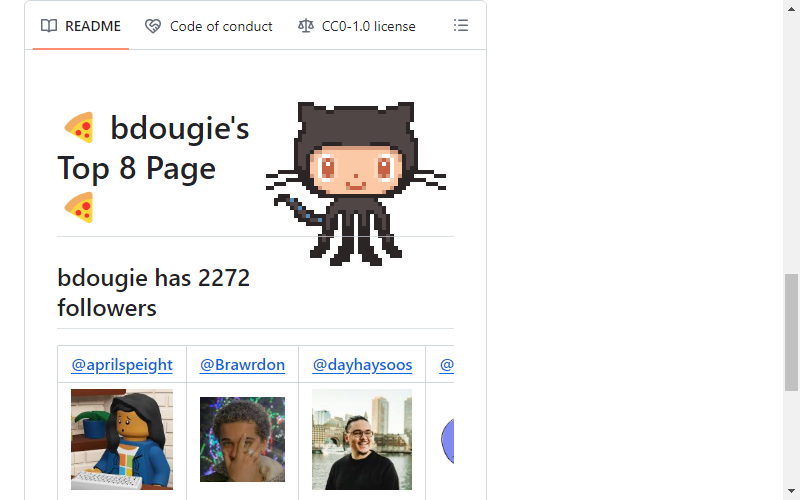
Task: Open the @aprilspeight profile link
Action: pyautogui.click(x=122, y=365)
